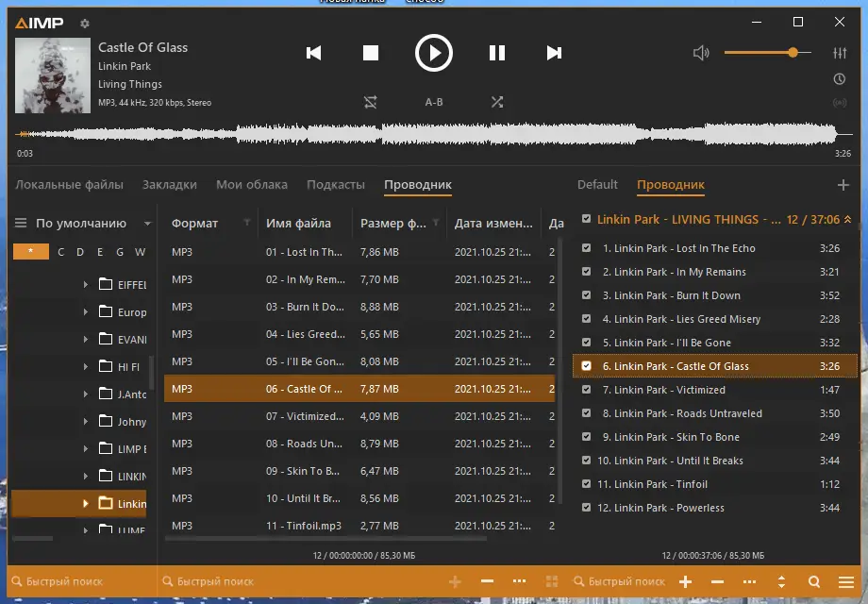Select the Default playlist tab
Screen dimensions: 868x604
coord(597,184)
